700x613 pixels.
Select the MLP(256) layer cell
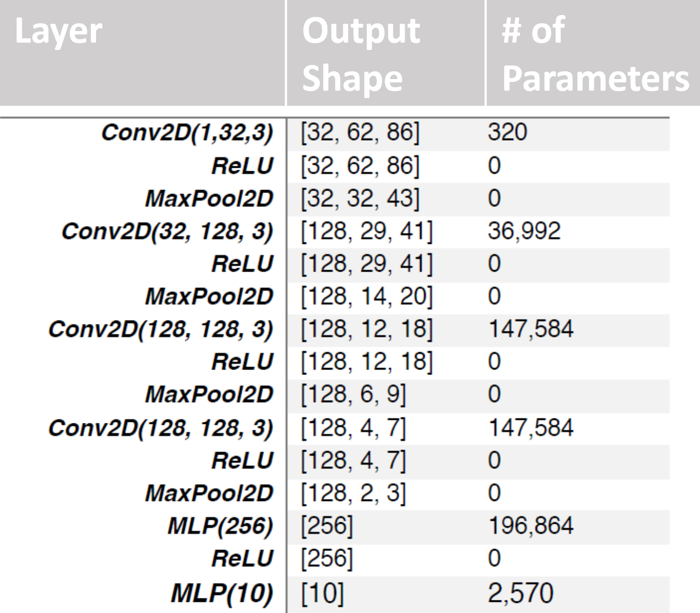pyautogui.click(x=220, y=526)
